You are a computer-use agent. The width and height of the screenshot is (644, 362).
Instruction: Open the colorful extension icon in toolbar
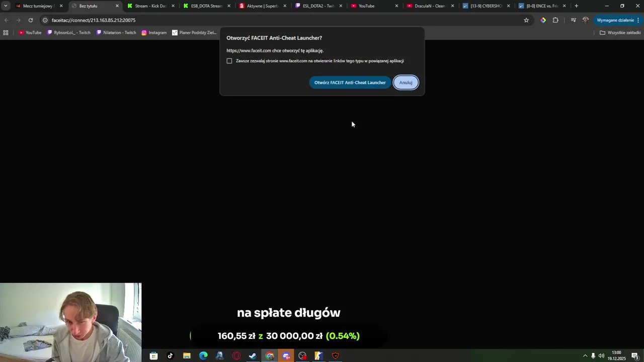tap(543, 20)
